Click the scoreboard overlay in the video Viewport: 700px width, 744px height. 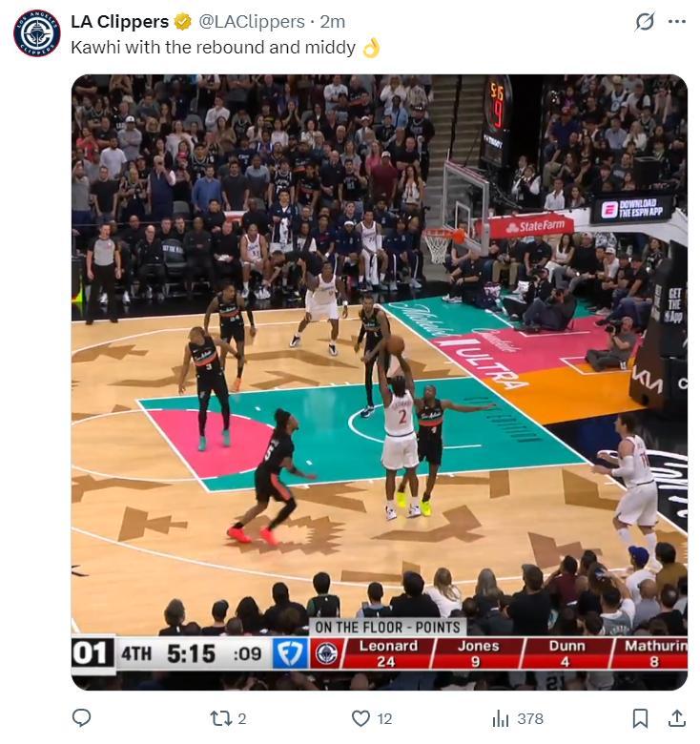click(379, 651)
